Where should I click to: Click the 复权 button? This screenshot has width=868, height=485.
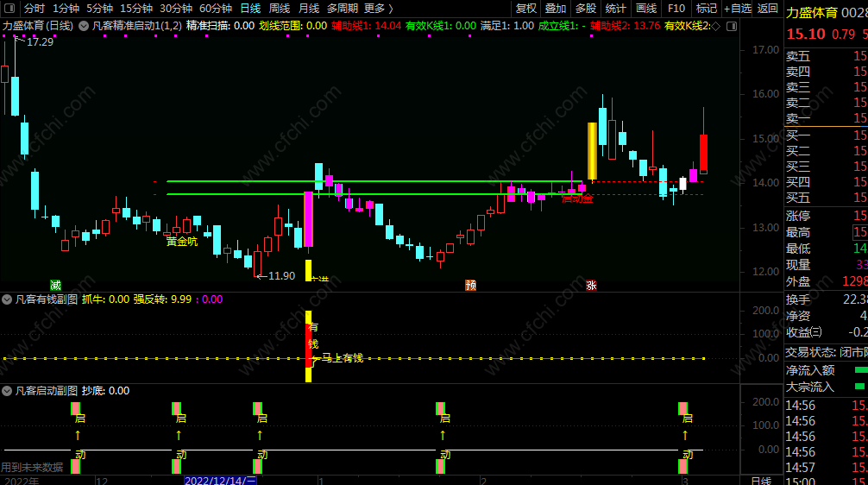tap(526, 9)
